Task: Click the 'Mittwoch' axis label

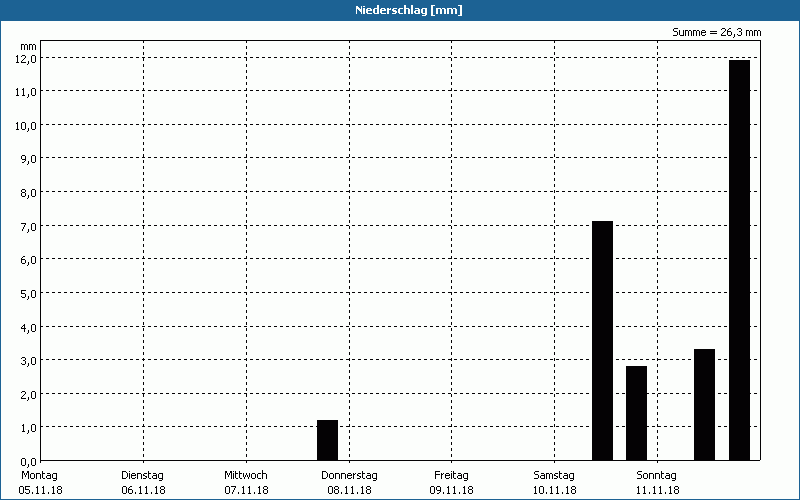Action: (x=246, y=476)
